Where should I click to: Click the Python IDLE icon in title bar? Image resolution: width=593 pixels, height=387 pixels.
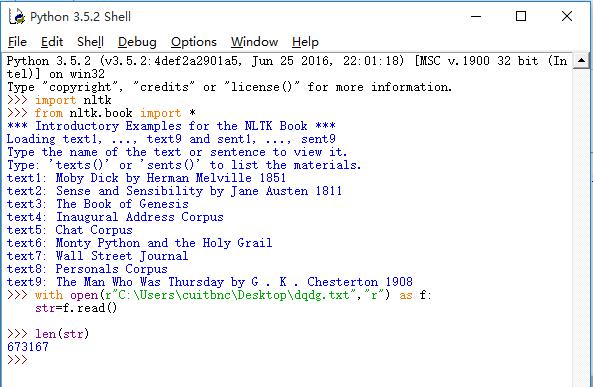[x=17, y=16]
